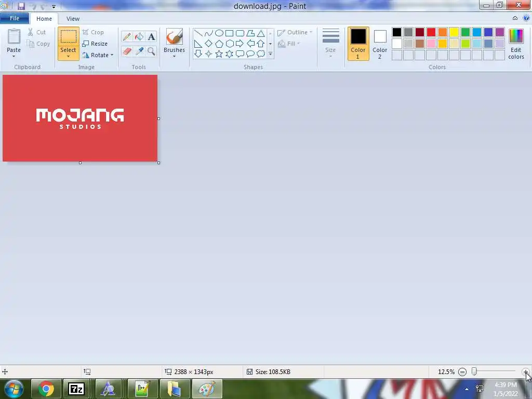
Task: Choose the Right triangle shape
Action: point(198,44)
